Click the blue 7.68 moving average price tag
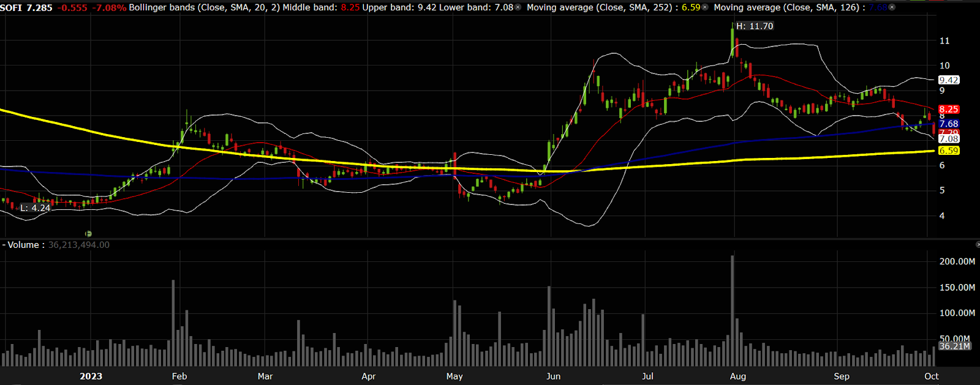Viewport: 980px width, 385px height. coord(949,124)
